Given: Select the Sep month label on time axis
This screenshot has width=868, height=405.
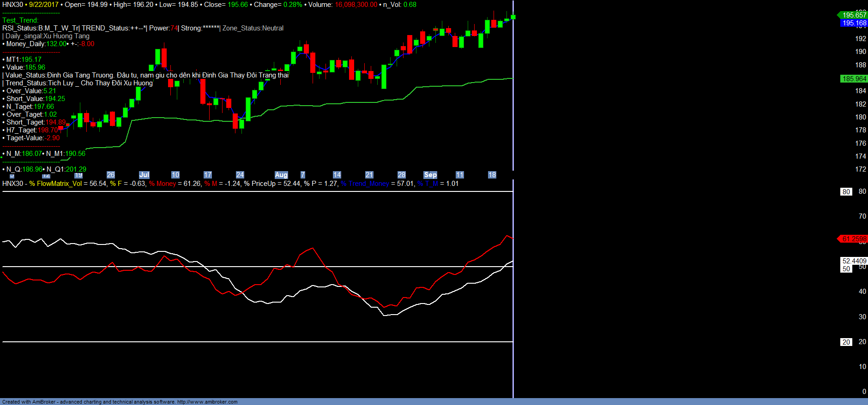Looking at the screenshot, I should (x=430, y=175).
